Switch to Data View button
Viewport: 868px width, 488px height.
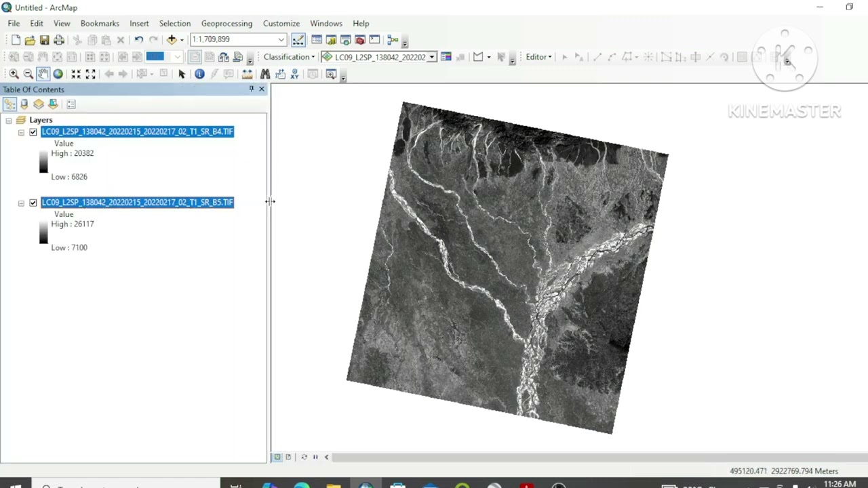277,457
